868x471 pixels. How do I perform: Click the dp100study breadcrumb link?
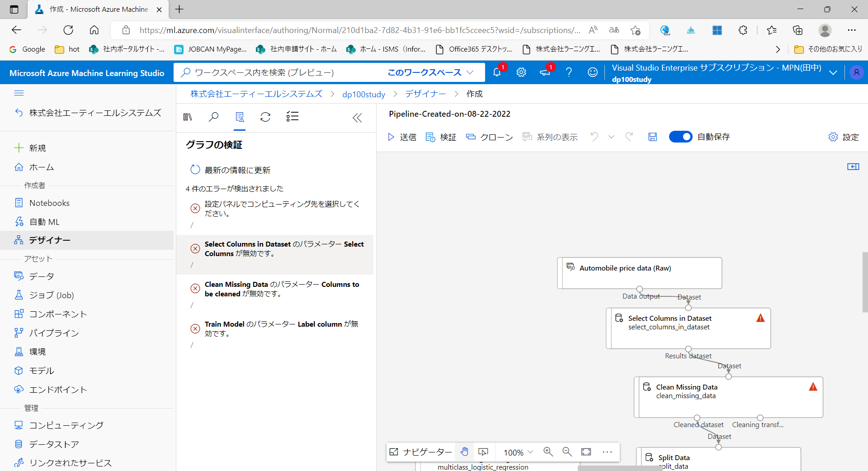pos(364,94)
